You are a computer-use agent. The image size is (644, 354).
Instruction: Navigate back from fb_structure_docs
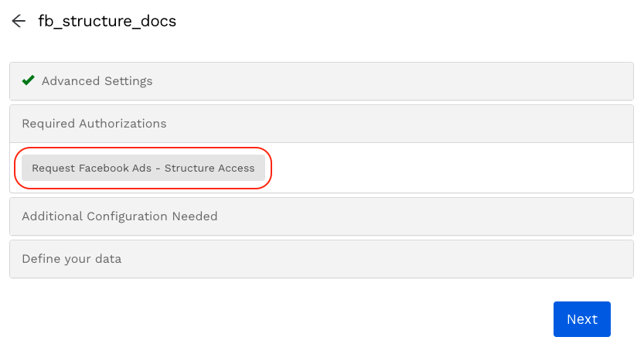[x=19, y=22]
